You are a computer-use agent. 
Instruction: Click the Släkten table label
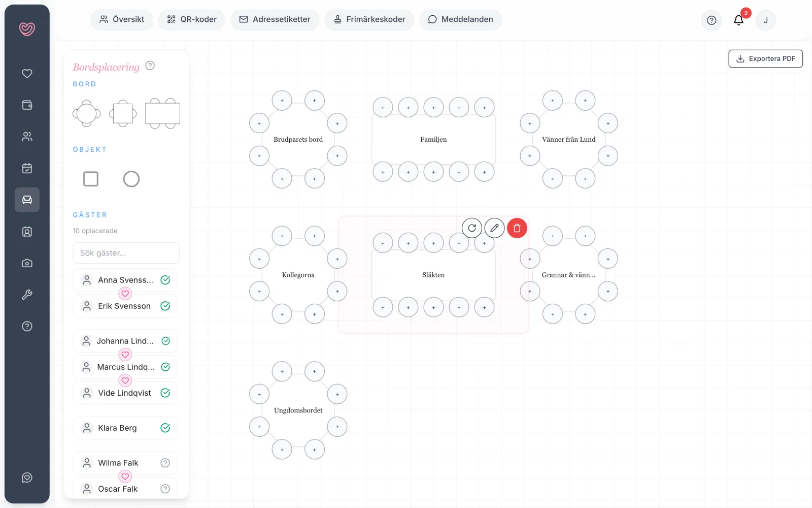433,275
